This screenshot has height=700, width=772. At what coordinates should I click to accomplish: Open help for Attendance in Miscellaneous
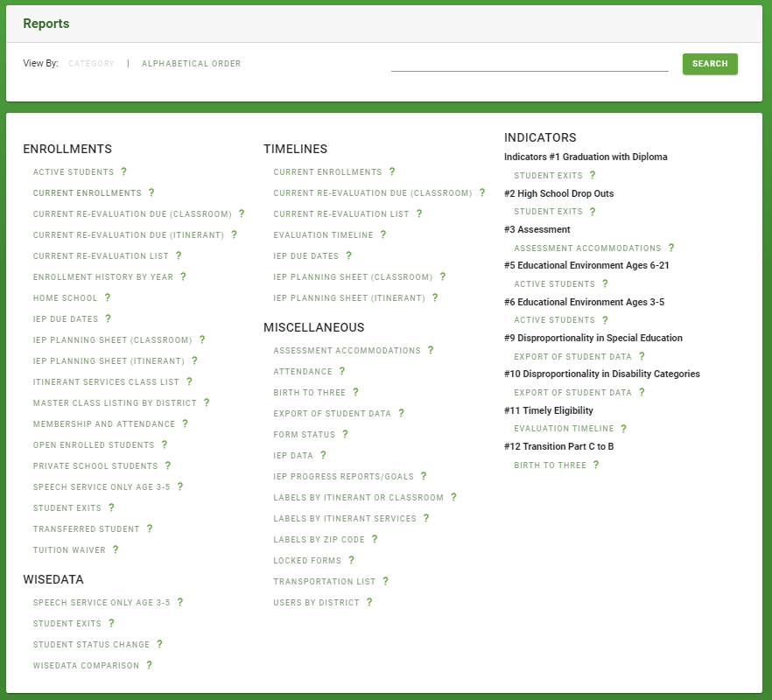coord(342,371)
